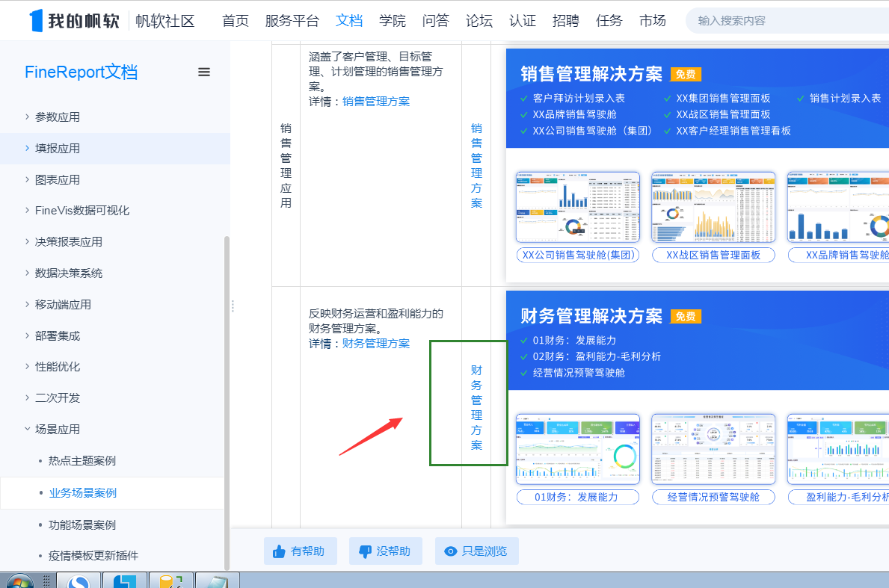Expand the 移动端应用 section
The height and width of the screenshot is (588, 889).
click(114, 304)
